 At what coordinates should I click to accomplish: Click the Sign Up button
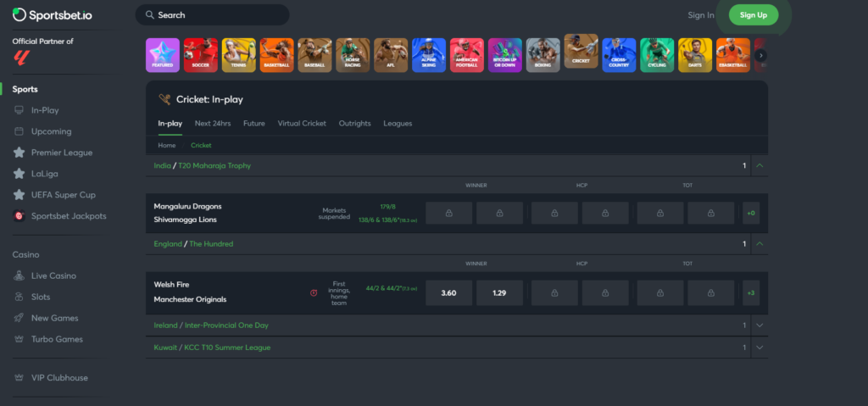[754, 15]
